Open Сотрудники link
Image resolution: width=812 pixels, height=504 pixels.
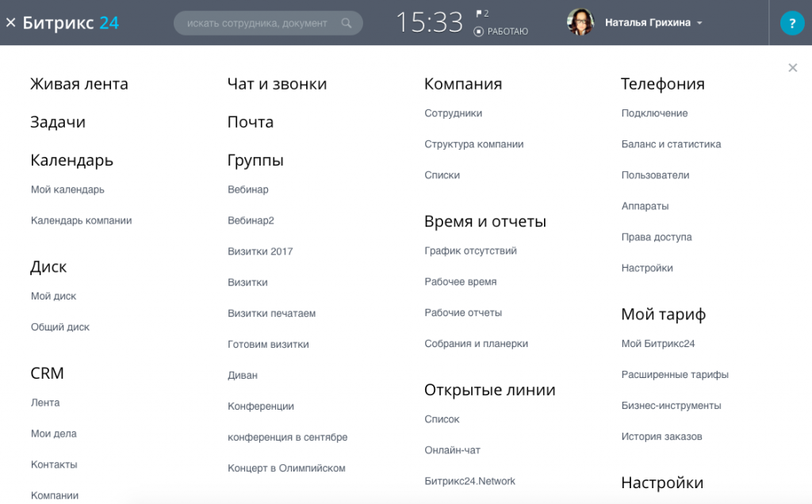(x=453, y=113)
